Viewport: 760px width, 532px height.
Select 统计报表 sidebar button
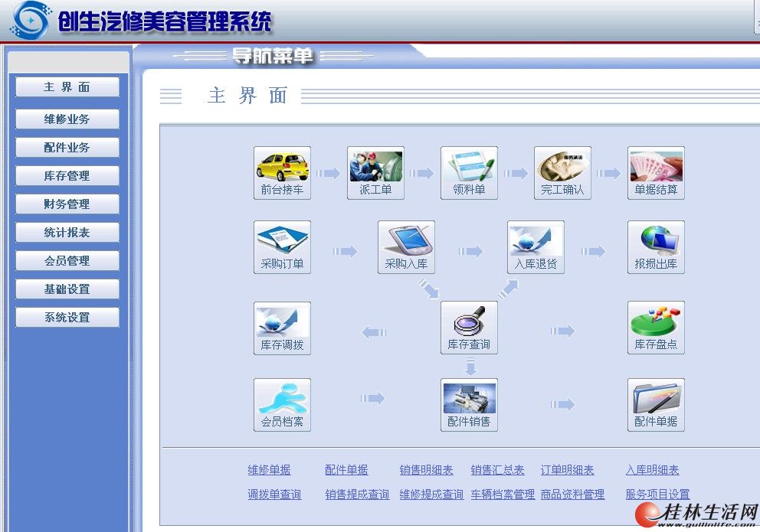[x=67, y=233]
